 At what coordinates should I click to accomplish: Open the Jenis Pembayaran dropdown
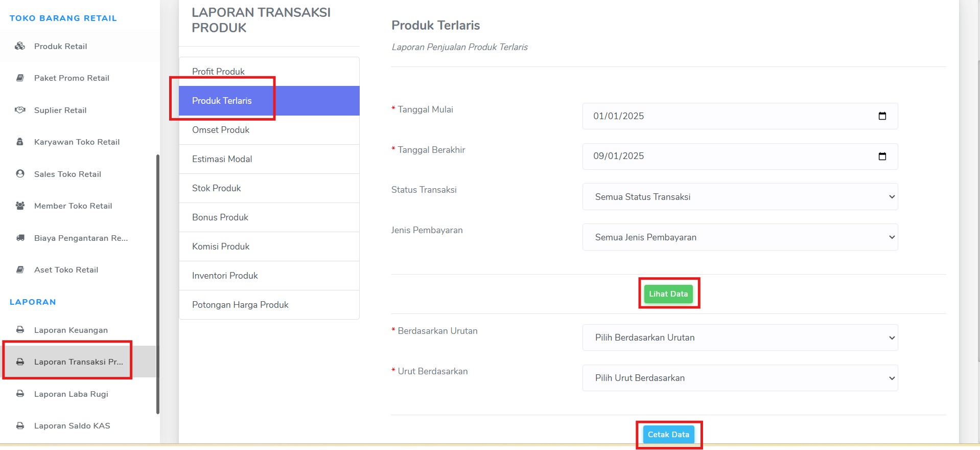[740, 237]
